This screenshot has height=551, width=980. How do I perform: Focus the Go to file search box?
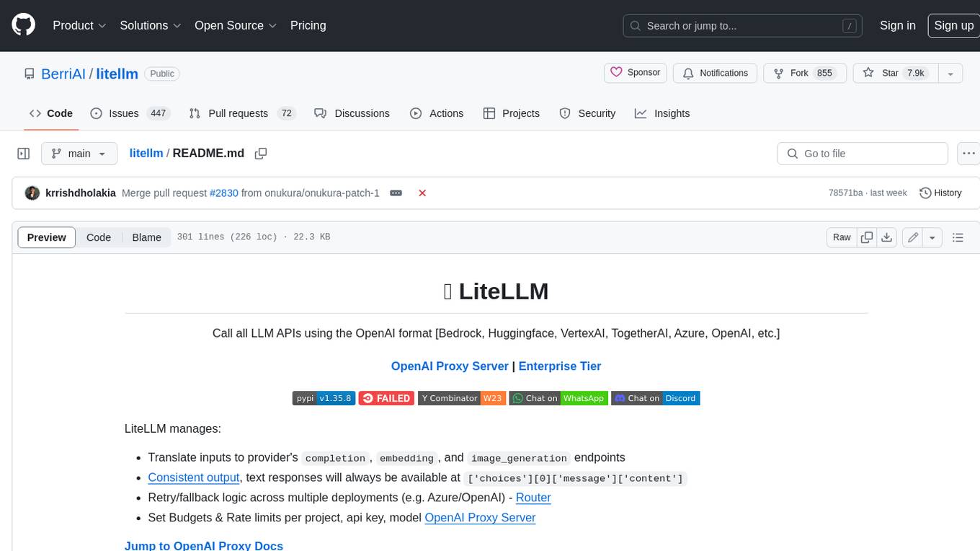click(x=863, y=154)
